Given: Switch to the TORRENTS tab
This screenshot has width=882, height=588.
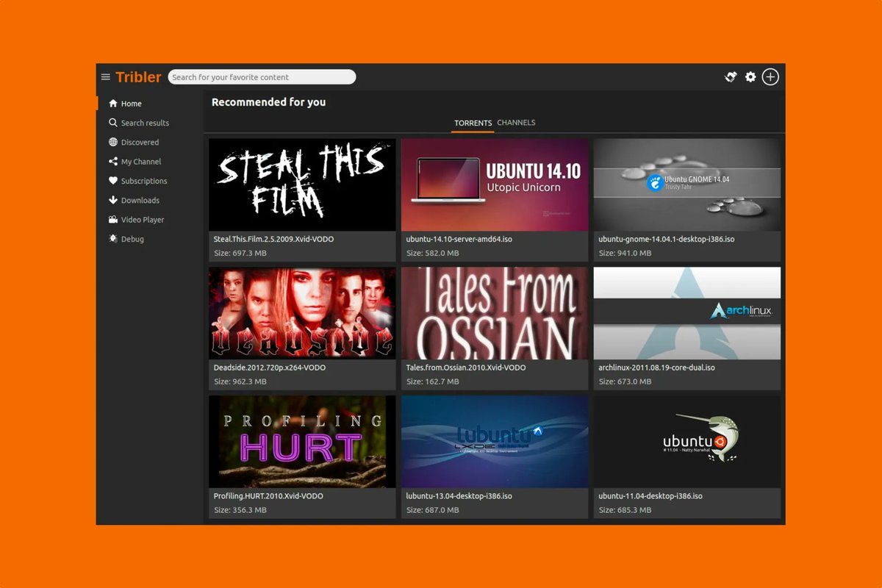Looking at the screenshot, I should (x=473, y=123).
